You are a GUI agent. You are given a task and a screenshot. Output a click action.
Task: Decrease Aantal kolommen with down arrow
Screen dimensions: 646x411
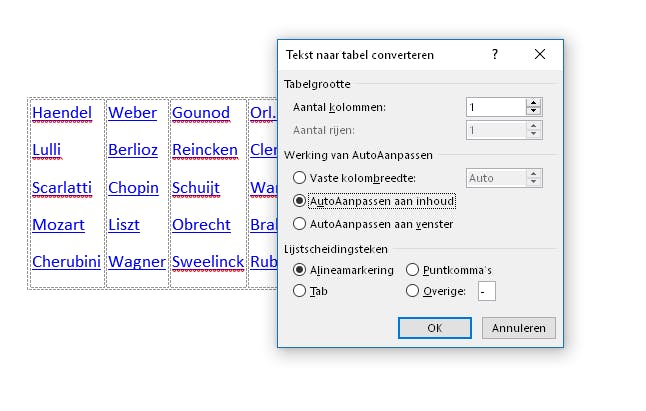pos(534,111)
